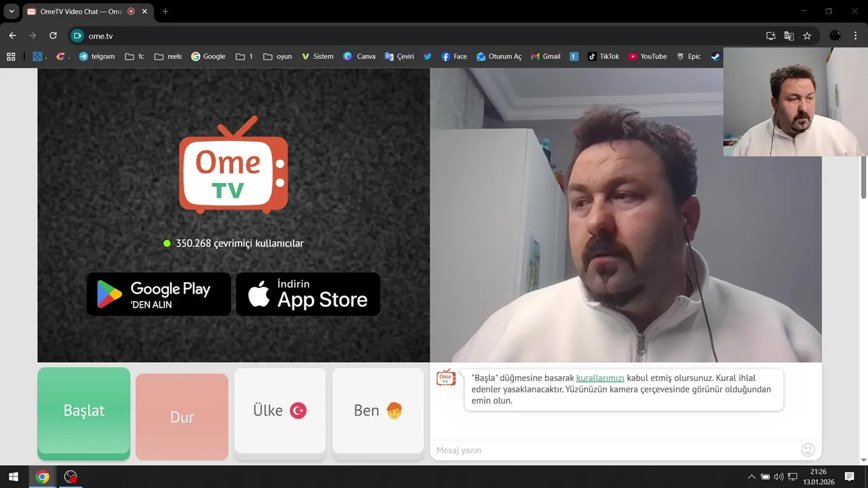Viewport: 868px width, 488px height.
Task: Click the App Store download badge
Action: (x=308, y=294)
